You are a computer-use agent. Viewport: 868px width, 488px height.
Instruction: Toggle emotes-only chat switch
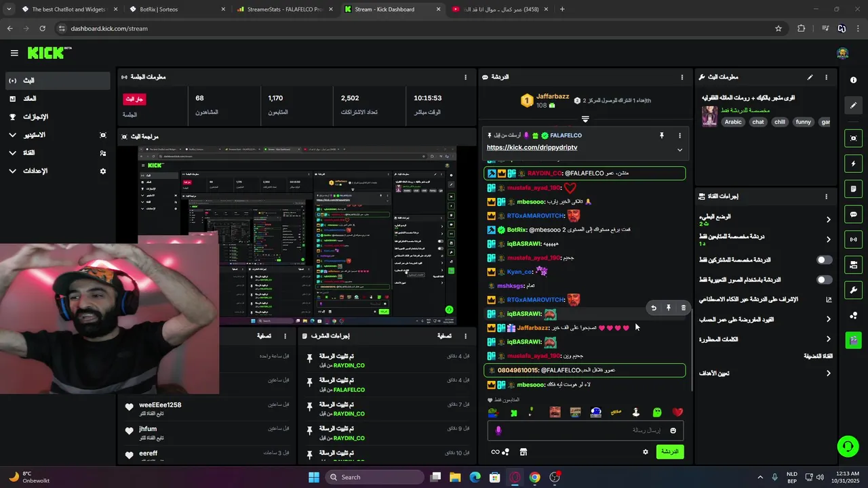pos(824,279)
